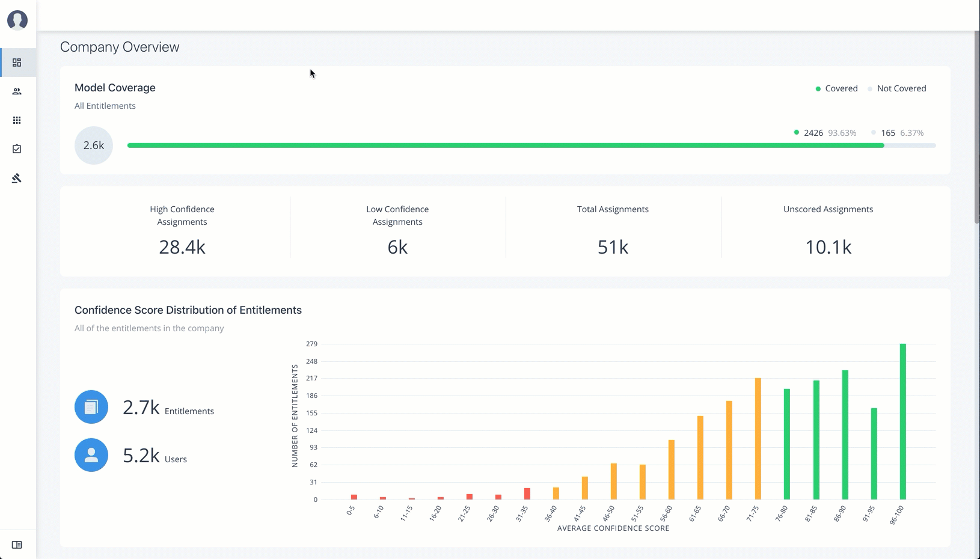980x559 pixels.
Task: Open the checklist tasks icon in sidebar
Action: [x=17, y=149]
